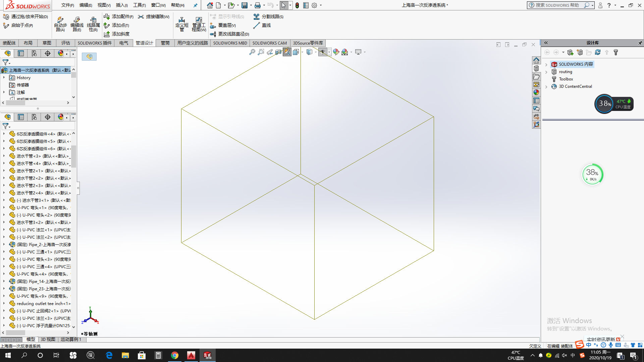
Task: Toggle the 设计库 panel pin
Action: (640, 43)
